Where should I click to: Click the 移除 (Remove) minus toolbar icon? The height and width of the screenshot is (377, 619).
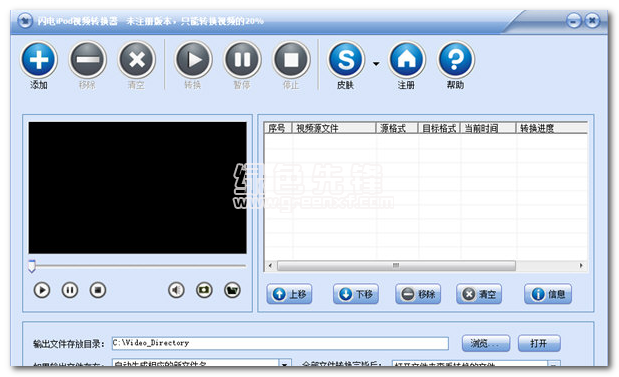[x=88, y=60]
